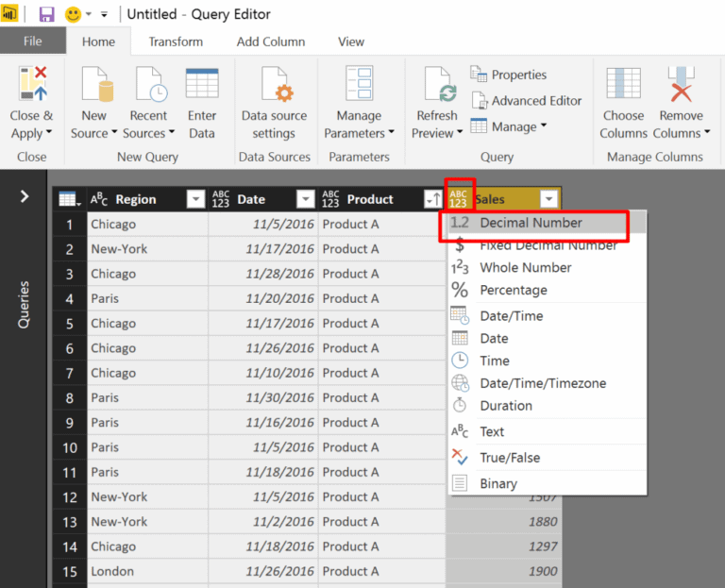Open the Sales column filter dropdown
The height and width of the screenshot is (588, 725).
pyautogui.click(x=548, y=199)
